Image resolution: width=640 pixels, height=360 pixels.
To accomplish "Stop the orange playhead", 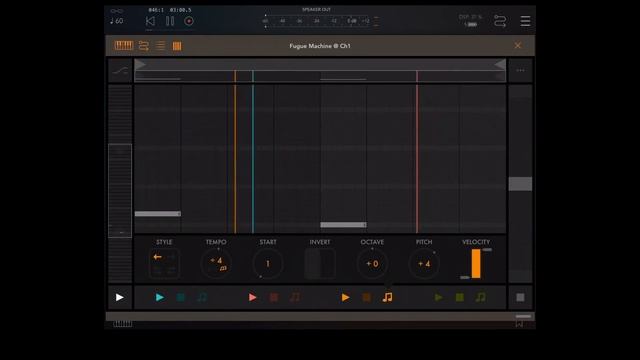I will point(367,298).
